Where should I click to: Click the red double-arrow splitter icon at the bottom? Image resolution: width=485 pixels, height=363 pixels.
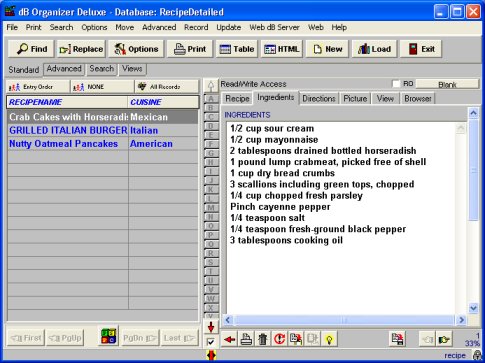click(x=211, y=355)
